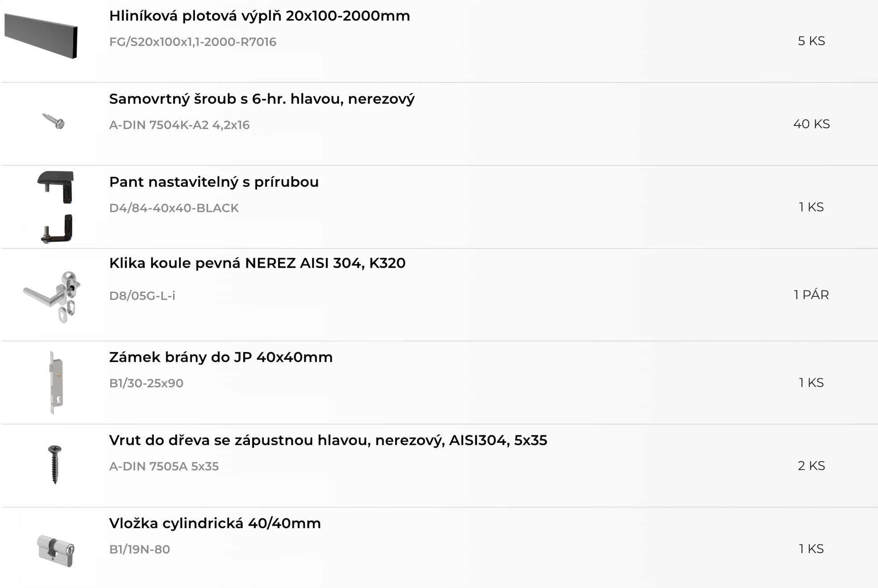This screenshot has height=588, width=878.
Task: Select product code D4/84-40x40-BLACK
Action: (x=174, y=208)
